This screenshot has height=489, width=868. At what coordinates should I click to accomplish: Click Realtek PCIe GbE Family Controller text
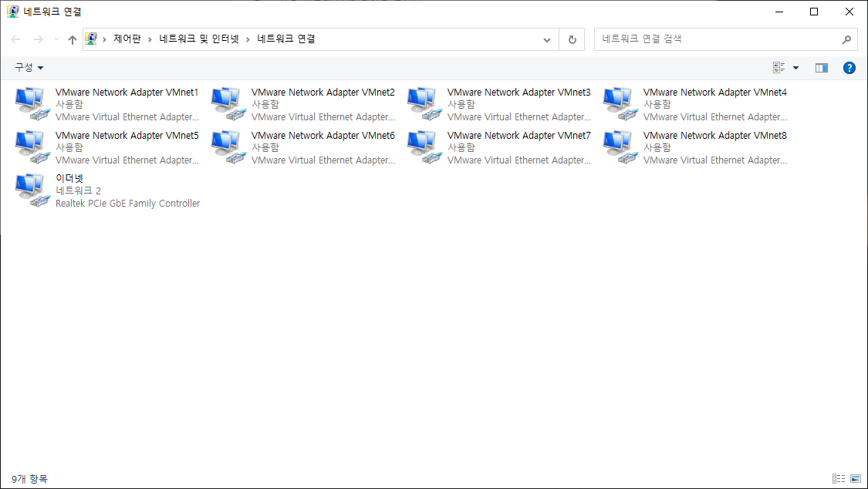click(127, 204)
